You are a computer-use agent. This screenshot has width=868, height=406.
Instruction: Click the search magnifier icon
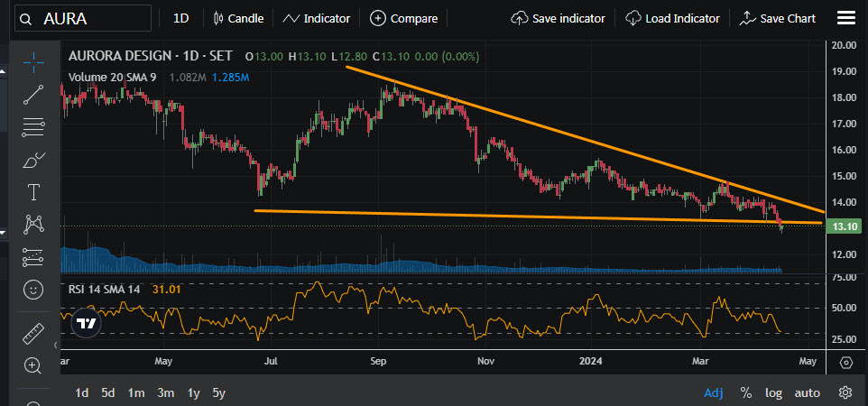25,19
